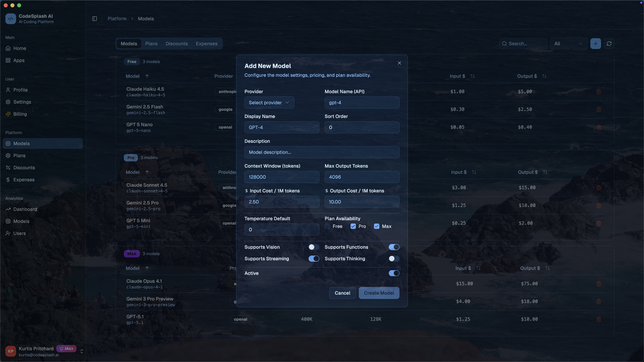This screenshot has height=362, width=644.
Task: Open Billing from the sidebar
Action: pyautogui.click(x=20, y=114)
